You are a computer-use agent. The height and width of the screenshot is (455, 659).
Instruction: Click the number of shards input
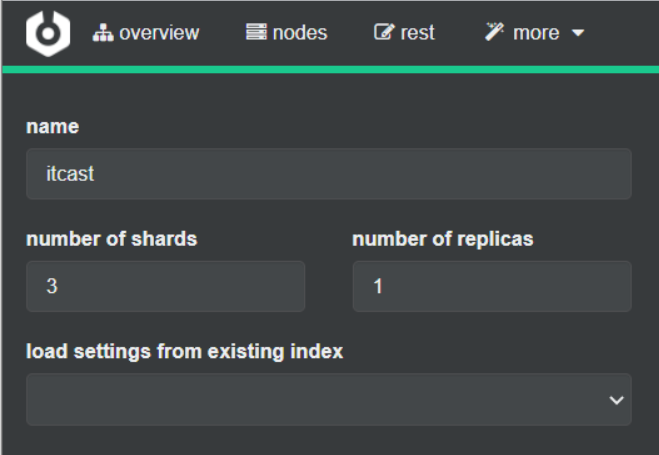(x=165, y=286)
